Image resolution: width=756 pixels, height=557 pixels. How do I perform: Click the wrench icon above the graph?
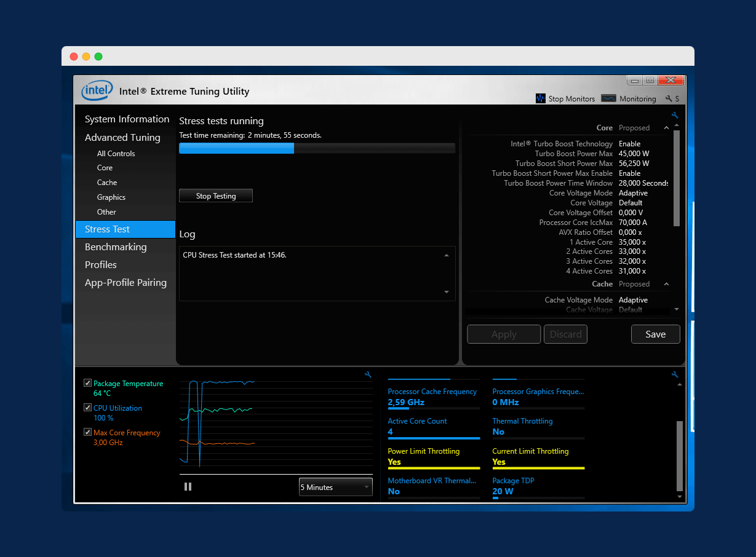[x=368, y=374]
